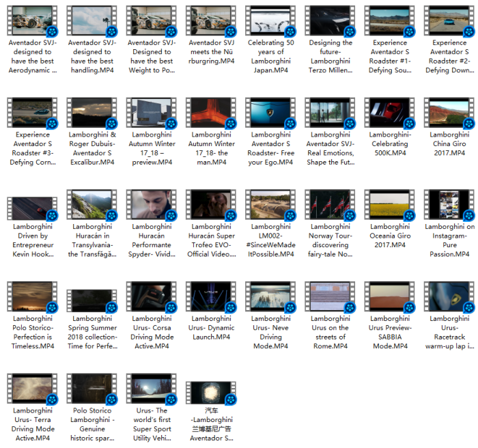
Task: Select Spring Summer 2018 collection video thumbnail
Action: pyautogui.click(x=92, y=300)
